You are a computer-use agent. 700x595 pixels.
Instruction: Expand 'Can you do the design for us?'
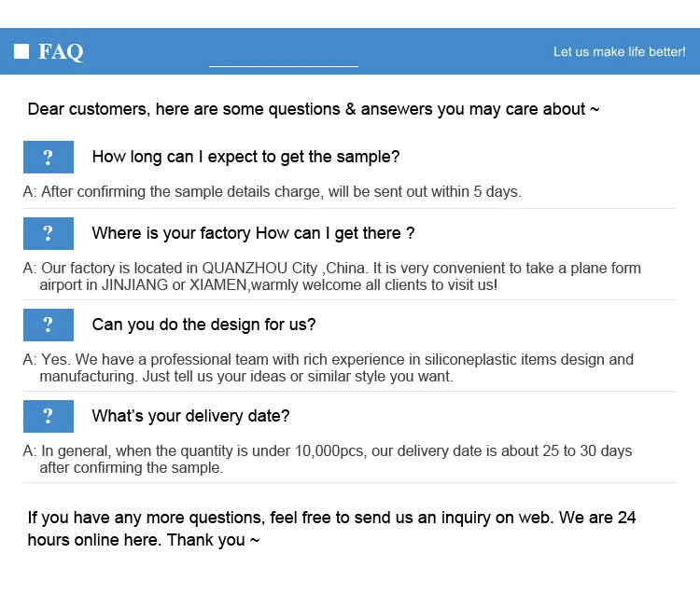[203, 325]
